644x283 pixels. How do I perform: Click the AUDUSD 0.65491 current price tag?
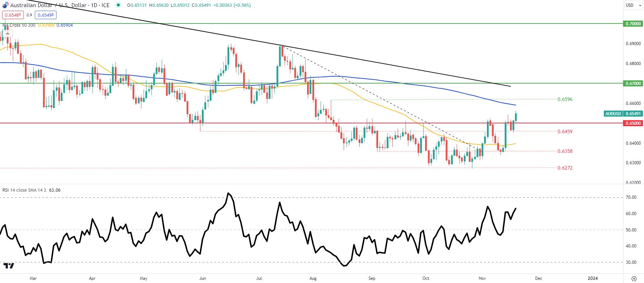623,114
